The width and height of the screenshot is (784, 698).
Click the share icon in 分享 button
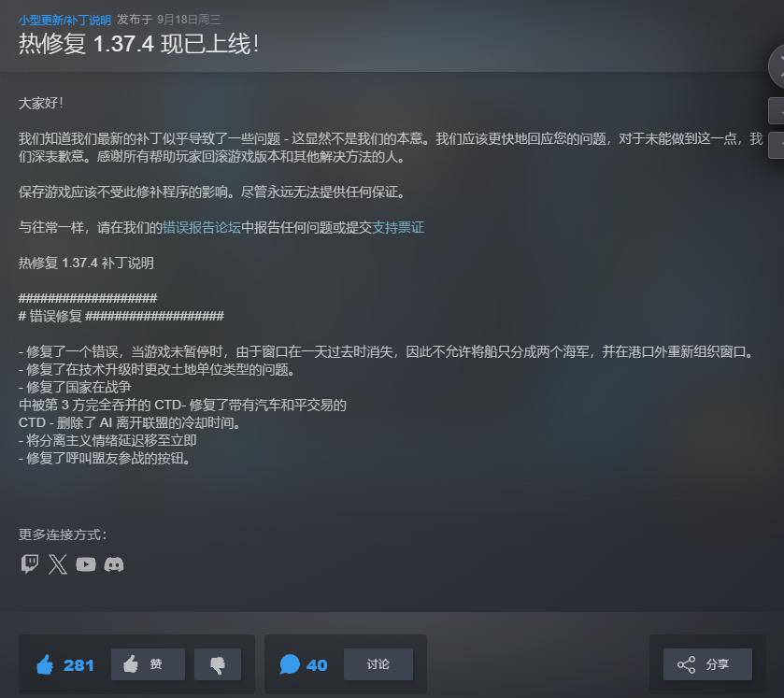[686, 664]
